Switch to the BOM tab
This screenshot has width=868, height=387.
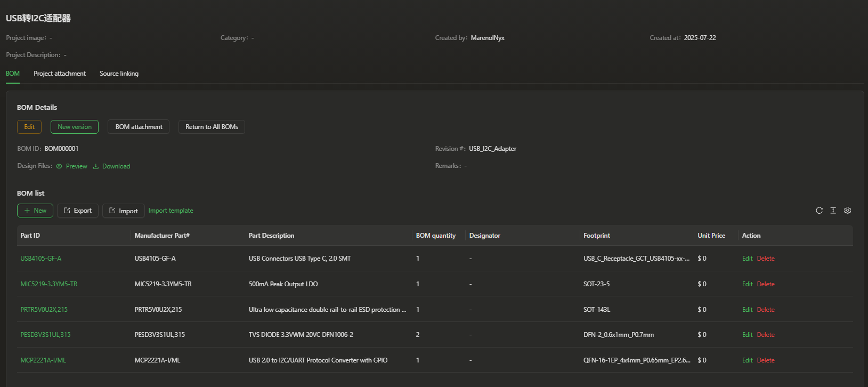pos(13,74)
